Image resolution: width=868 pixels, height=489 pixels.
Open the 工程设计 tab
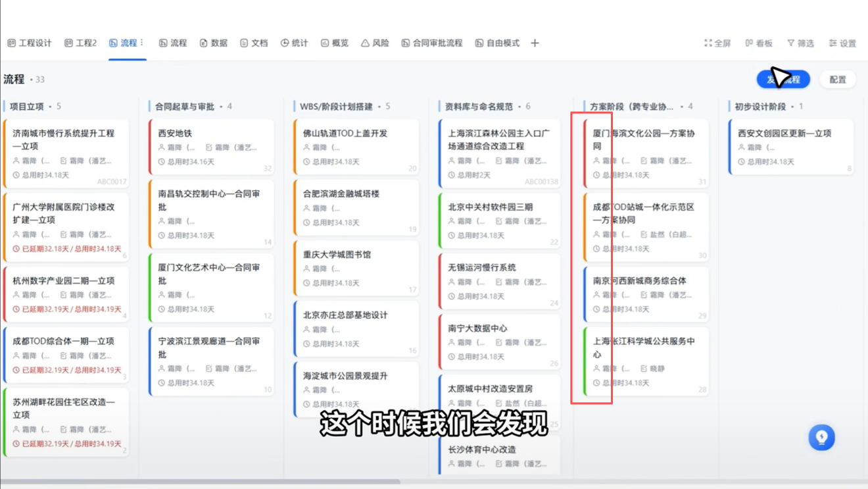pyautogui.click(x=30, y=43)
